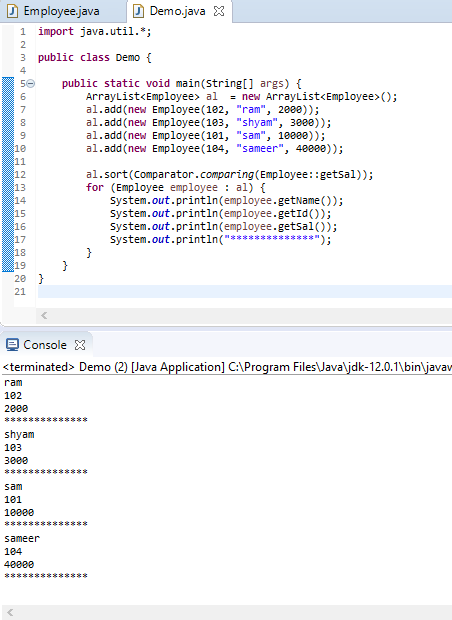Screen dimensions: 452x620
Task: Click the string "sam" on line 9
Action: click(x=251, y=136)
